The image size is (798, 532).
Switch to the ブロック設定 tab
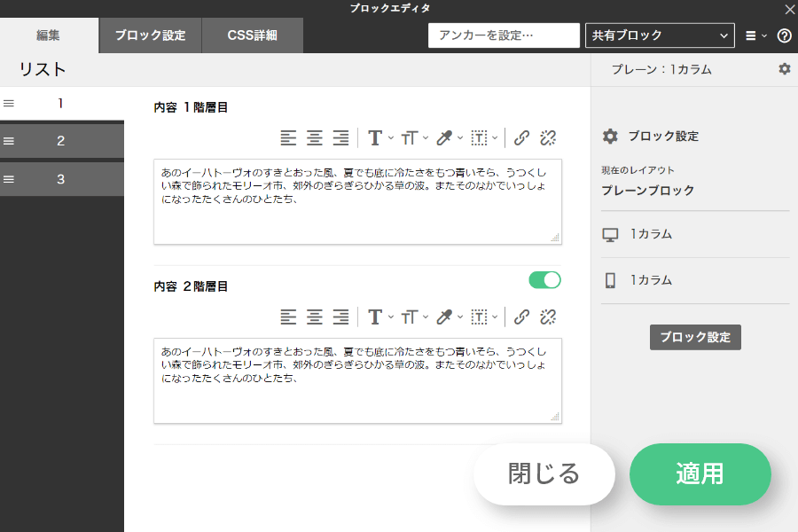tap(150, 35)
